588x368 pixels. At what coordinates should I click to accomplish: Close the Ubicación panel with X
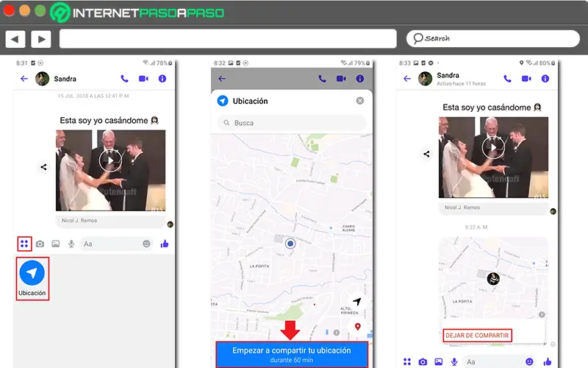pyautogui.click(x=360, y=101)
